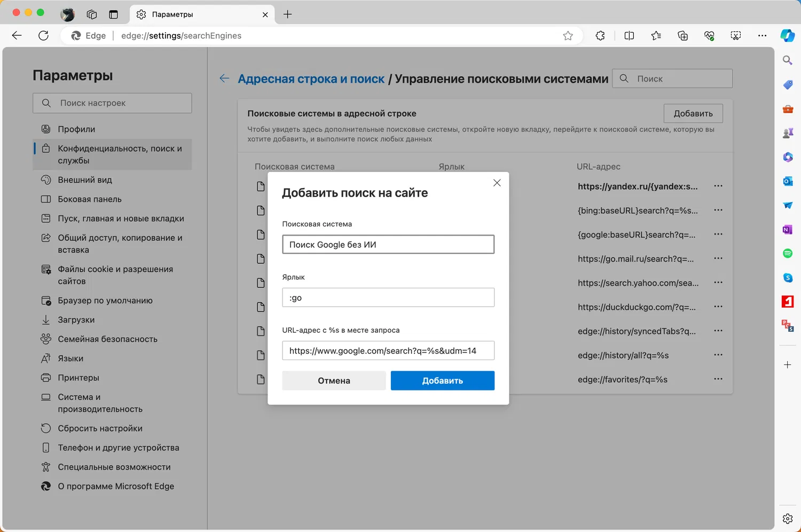
Task: Toggle split screen view icon
Action: [629, 36]
